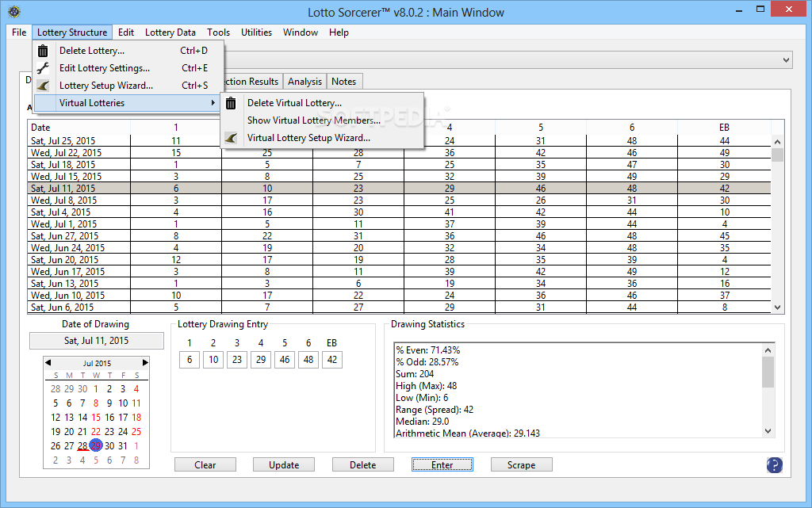Click the trash icon beside Delete Lottery
812x508 pixels.
[43, 51]
